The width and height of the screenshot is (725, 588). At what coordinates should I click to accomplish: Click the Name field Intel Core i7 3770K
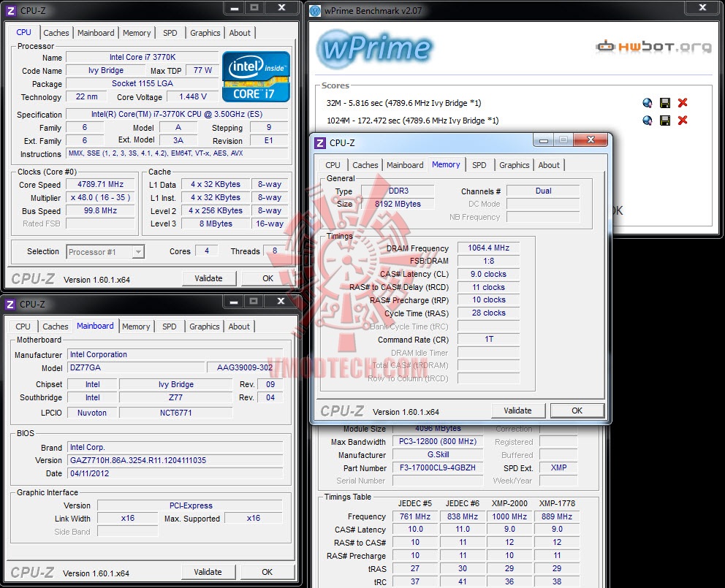[143, 57]
